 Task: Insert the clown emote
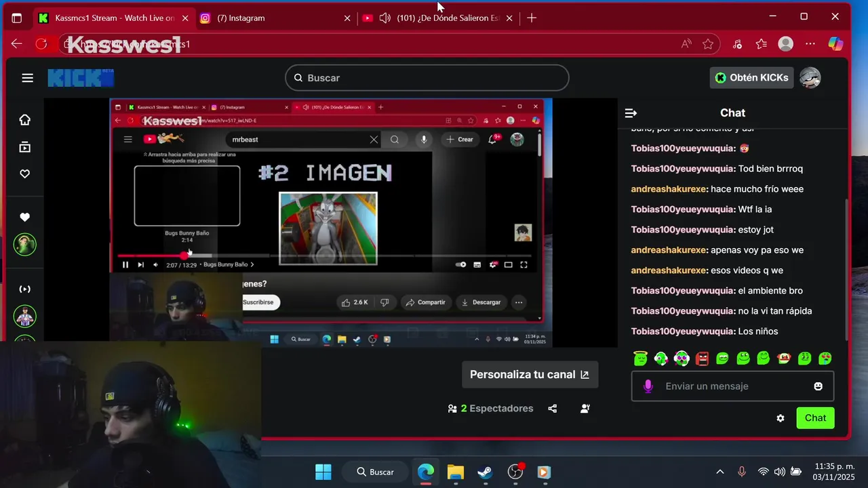[x=785, y=358]
